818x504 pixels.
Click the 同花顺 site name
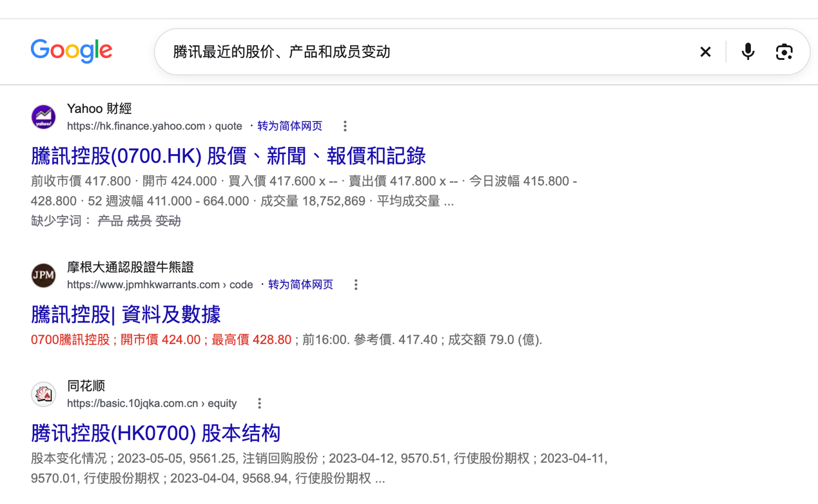pyautogui.click(x=86, y=386)
